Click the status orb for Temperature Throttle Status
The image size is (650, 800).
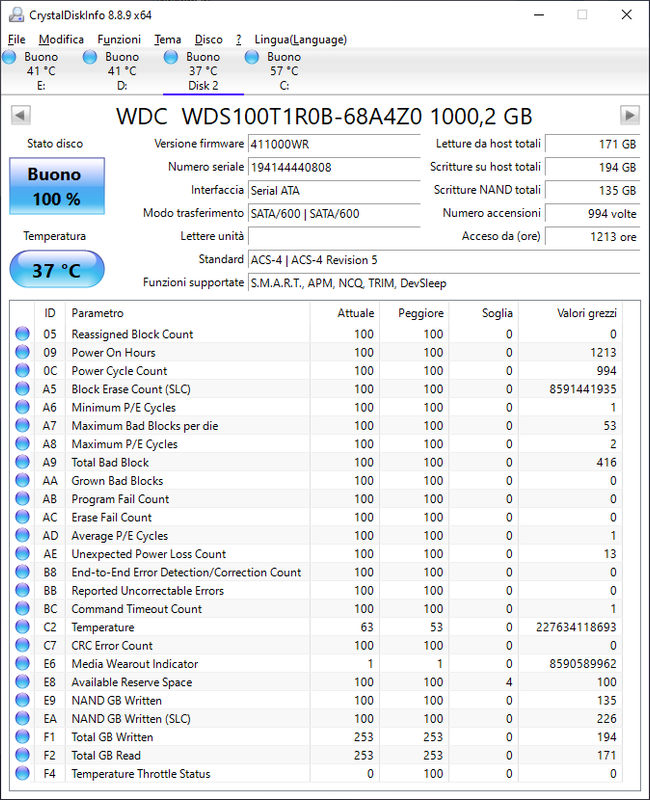point(22,773)
